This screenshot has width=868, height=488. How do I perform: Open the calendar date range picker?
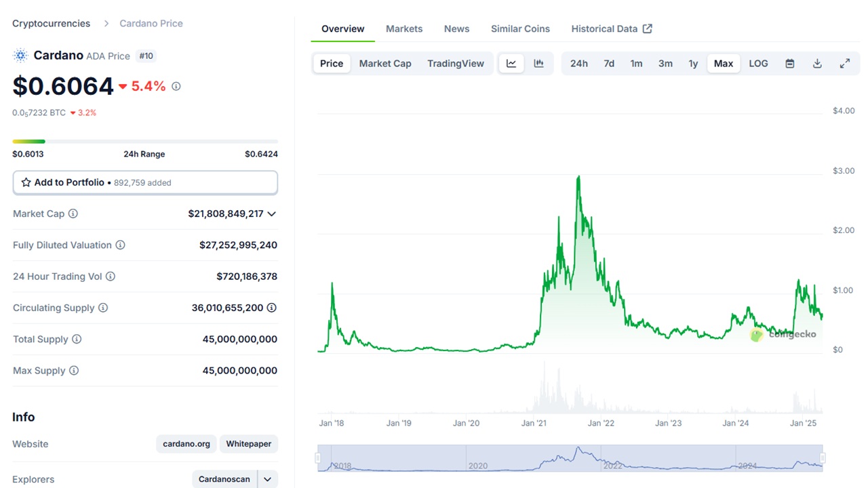(790, 64)
